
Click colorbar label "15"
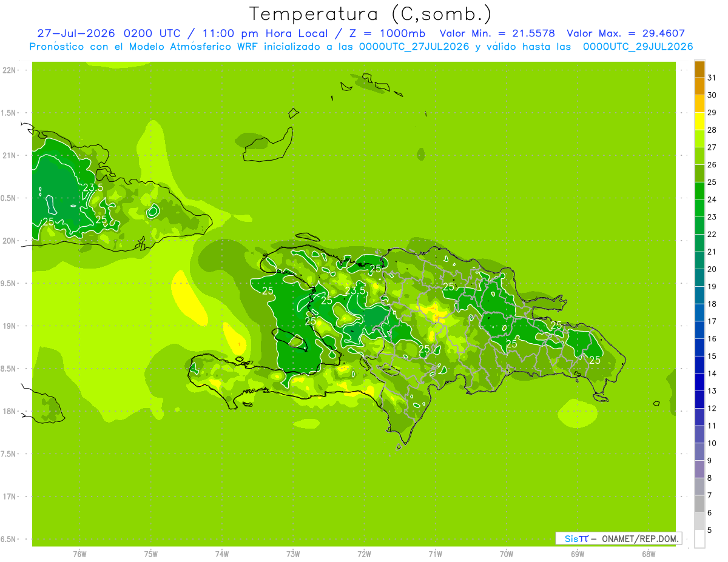pos(712,356)
